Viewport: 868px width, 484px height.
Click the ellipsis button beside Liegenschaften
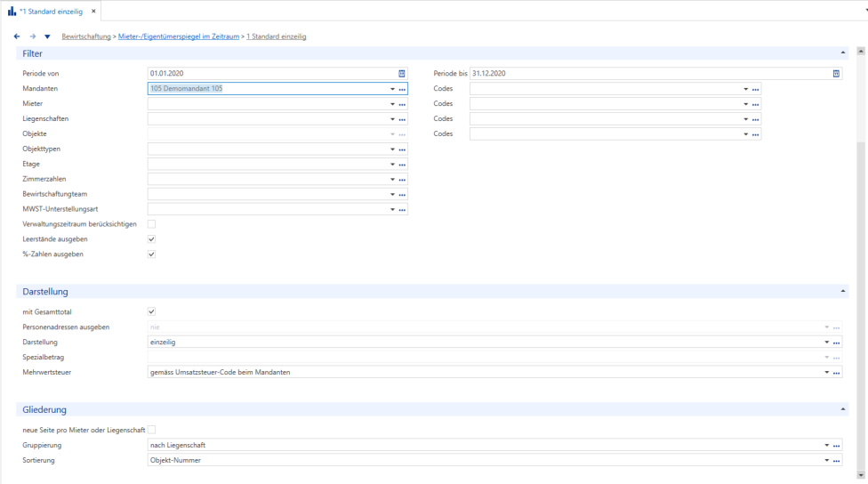point(403,119)
